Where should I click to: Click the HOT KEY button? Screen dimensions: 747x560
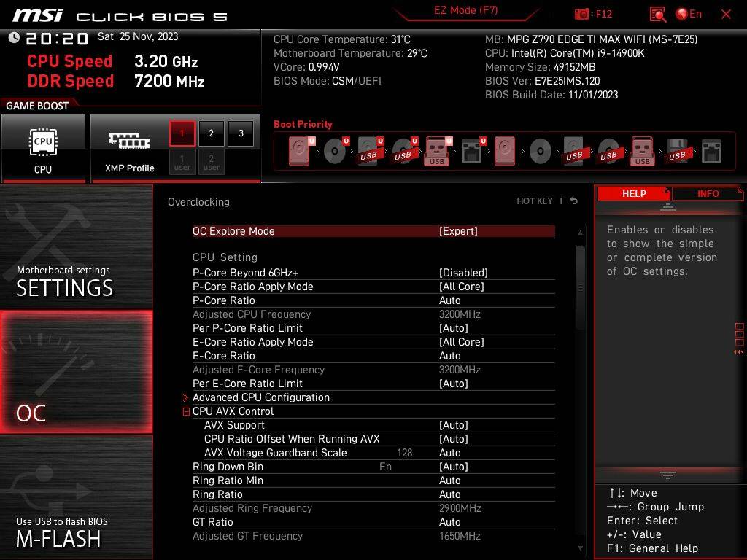click(535, 201)
